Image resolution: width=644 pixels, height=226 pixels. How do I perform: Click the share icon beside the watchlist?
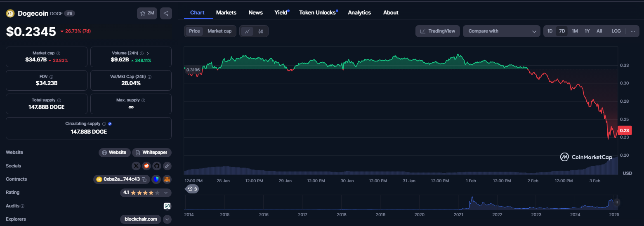(x=166, y=13)
